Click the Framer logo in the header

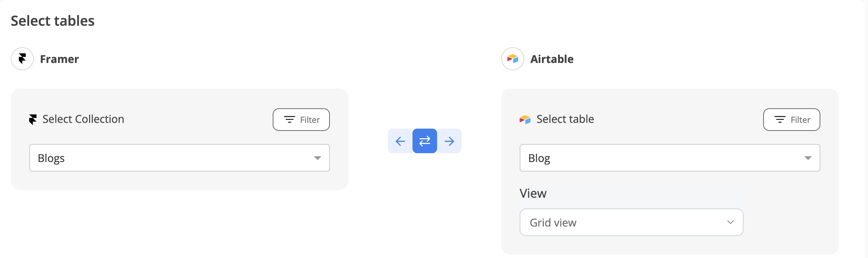point(22,59)
